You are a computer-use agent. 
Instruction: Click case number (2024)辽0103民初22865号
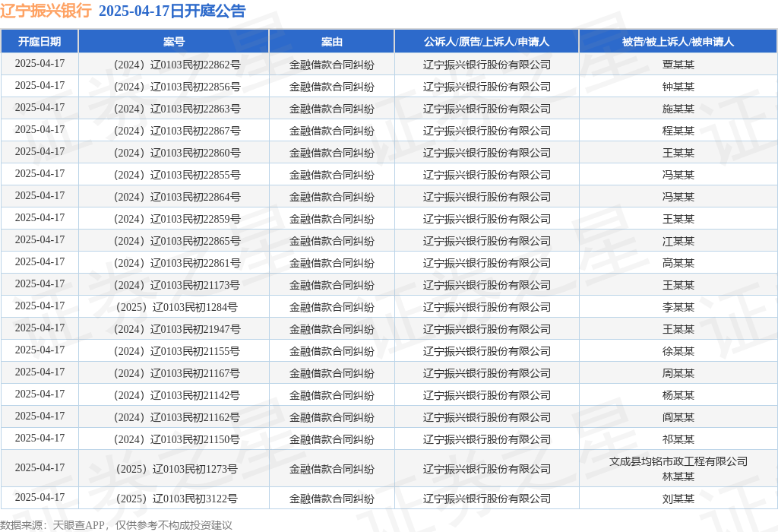pos(177,241)
